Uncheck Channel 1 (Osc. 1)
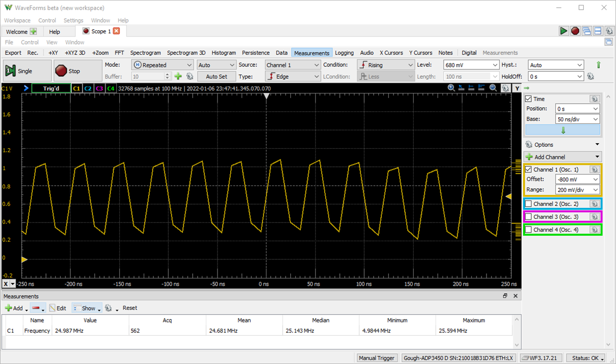The image size is (616, 364). click(529, 170)
